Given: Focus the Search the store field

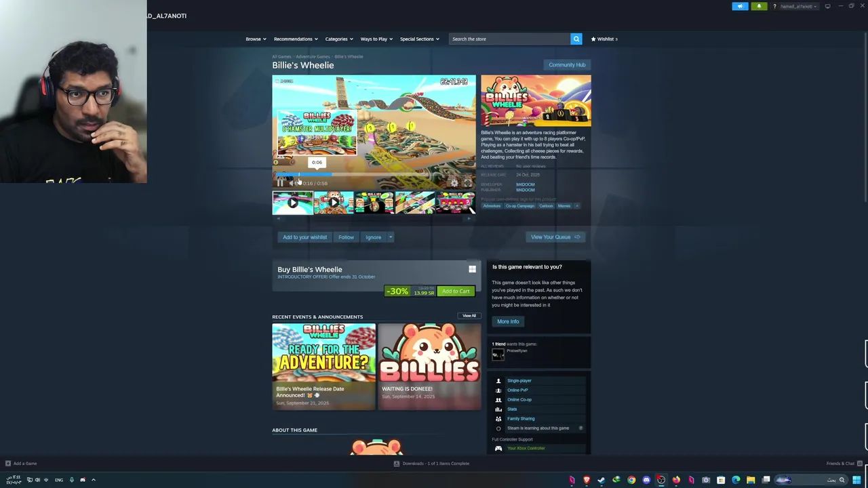Looking at the screenshot, I should coord(509,39).
